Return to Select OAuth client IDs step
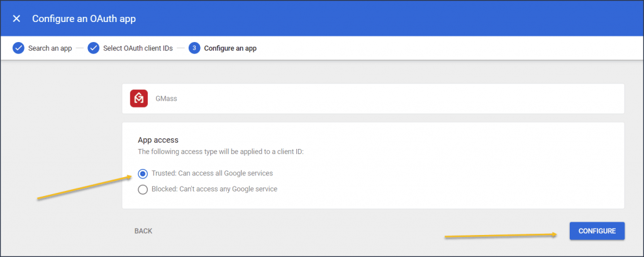Image resolution: width=644 pixels, height=257 pixels. click(x=138, y=48)
